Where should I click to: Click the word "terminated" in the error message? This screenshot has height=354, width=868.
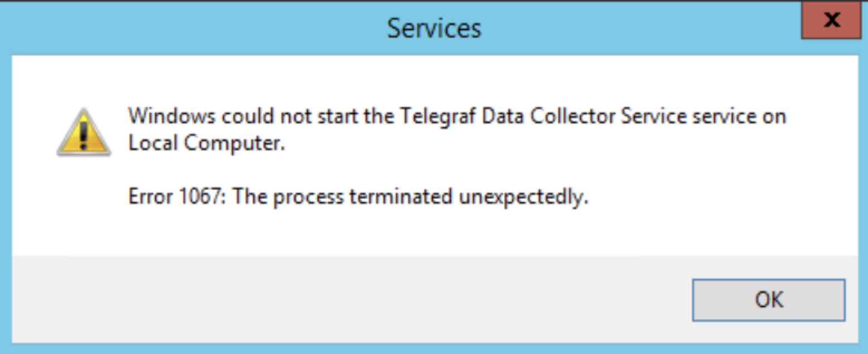click(401, 197)
